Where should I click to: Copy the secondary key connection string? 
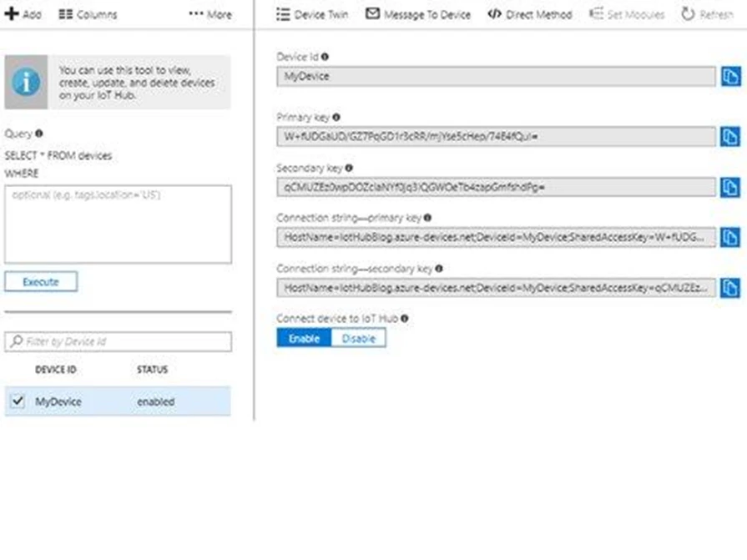coord(729,288)
